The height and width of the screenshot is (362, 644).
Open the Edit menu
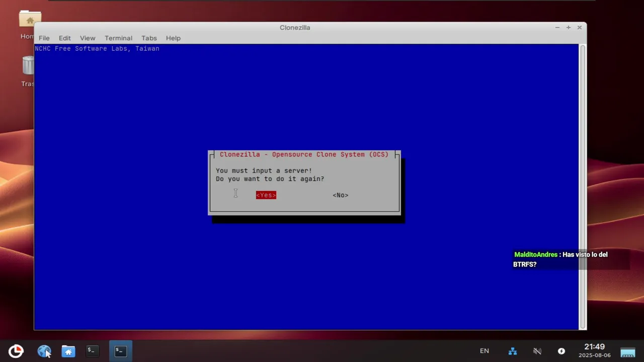click(64, 38)
